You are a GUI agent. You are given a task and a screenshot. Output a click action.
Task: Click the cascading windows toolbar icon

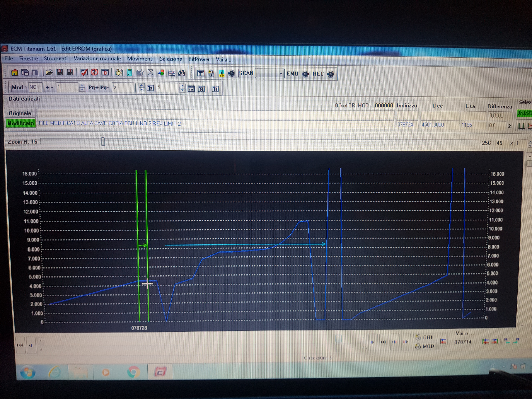(x=25, y=72)
